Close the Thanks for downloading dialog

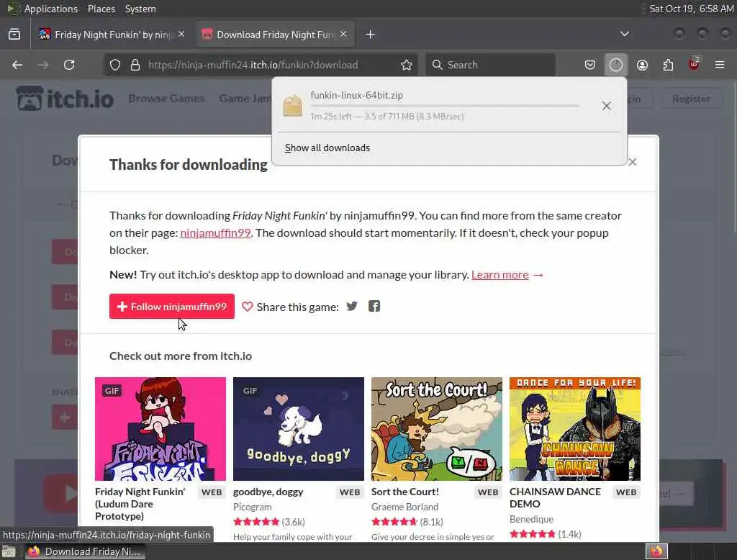click(x=633, y=162)
